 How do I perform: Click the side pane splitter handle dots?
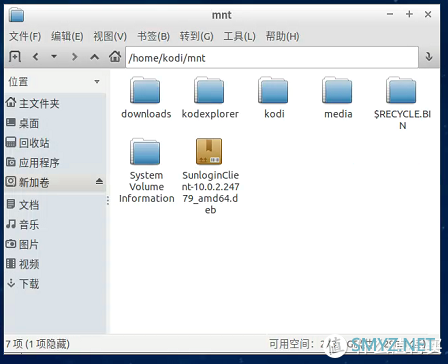pos(108,200)
